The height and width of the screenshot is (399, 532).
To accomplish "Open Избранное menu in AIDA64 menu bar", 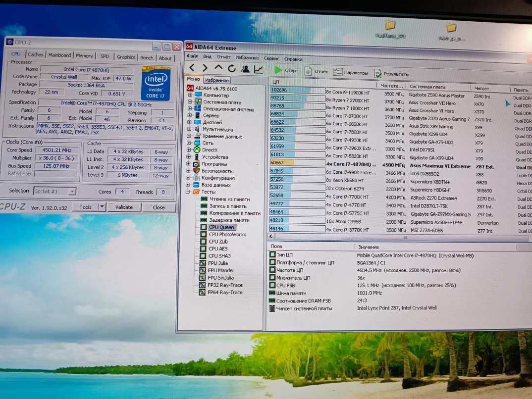I will tap(247, 57).
